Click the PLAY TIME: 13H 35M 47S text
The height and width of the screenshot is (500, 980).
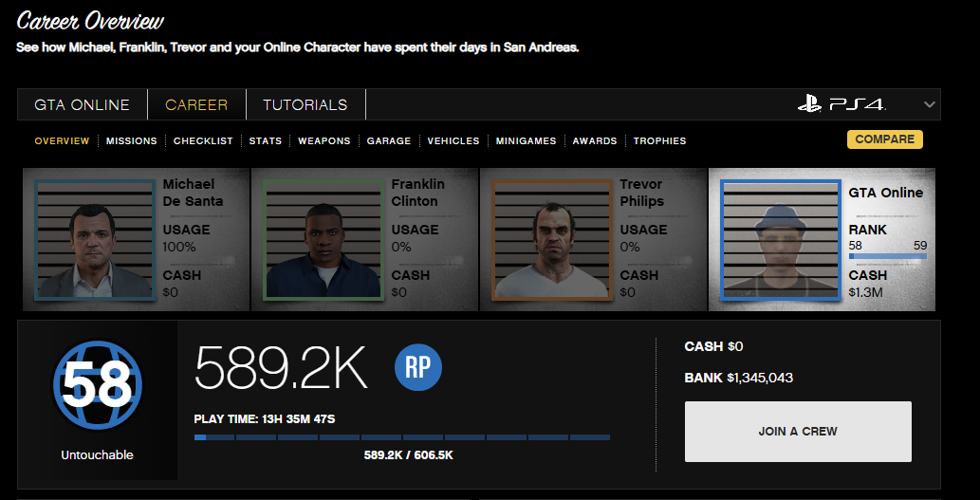coord(265,418)
